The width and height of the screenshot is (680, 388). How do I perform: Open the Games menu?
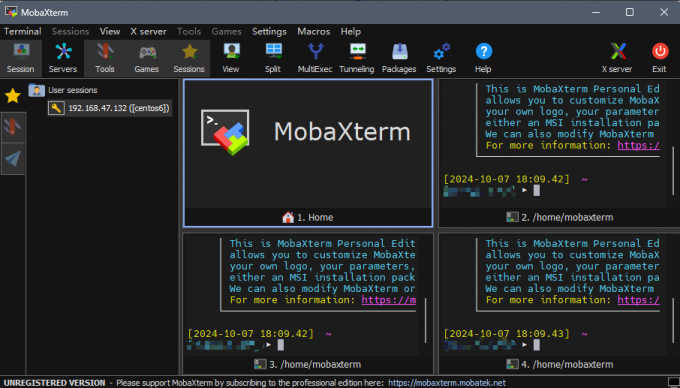(226, 31)
